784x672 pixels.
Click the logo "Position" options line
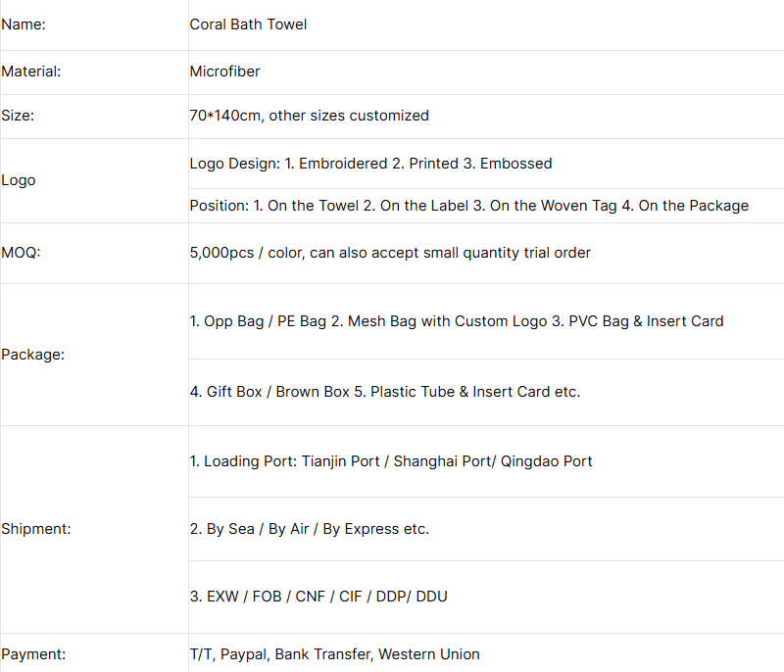tap(468, 206)
